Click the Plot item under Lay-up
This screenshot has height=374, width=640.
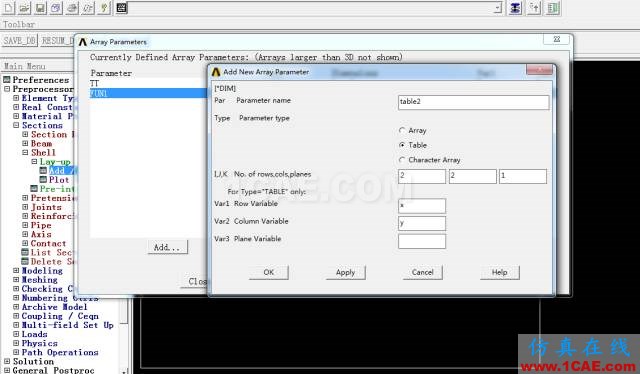pos(59,180)
